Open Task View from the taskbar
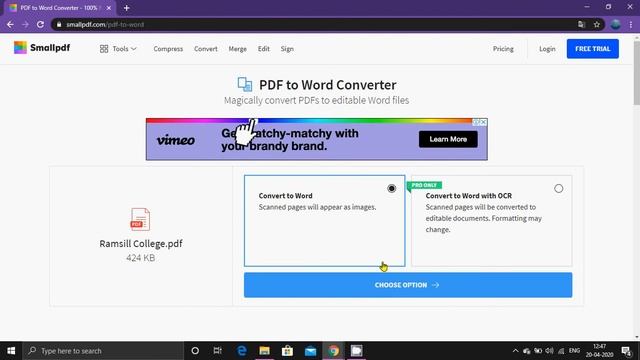 pyautogui.click(x=218, y=351)
